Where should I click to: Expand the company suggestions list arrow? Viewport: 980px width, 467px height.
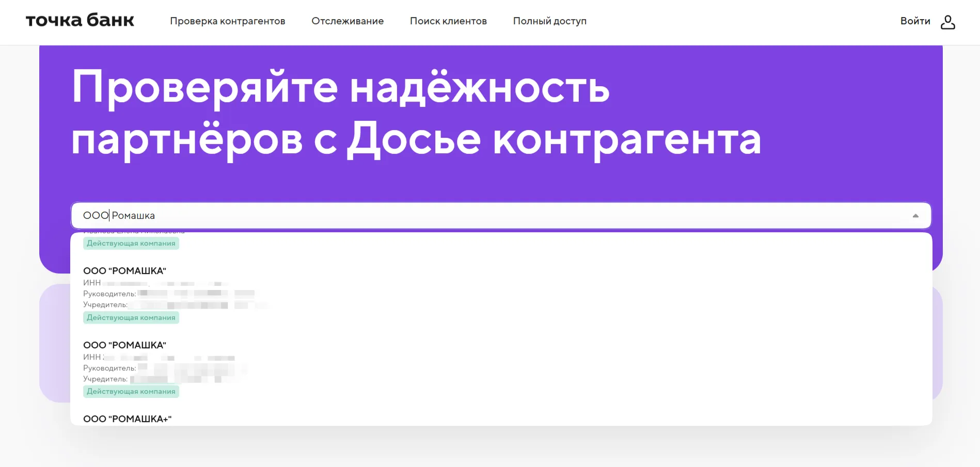pos(915,215)
